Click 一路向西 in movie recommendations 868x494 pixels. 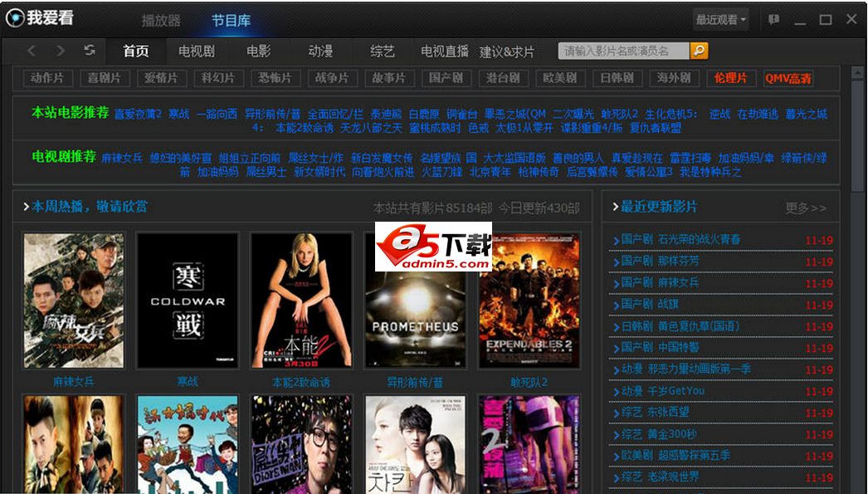pyautogui.click(x=217, y=114)
